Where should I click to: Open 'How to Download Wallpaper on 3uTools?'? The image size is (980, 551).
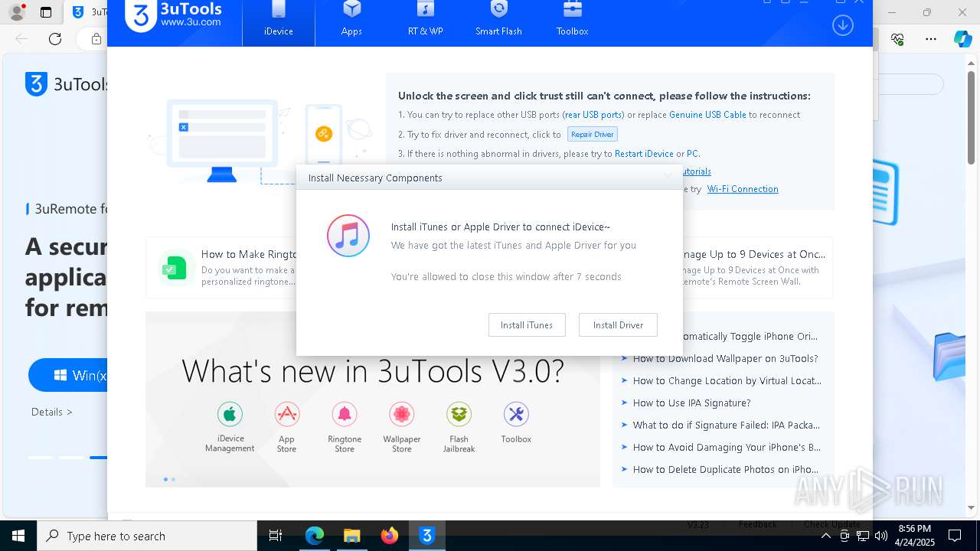(725, 359)
